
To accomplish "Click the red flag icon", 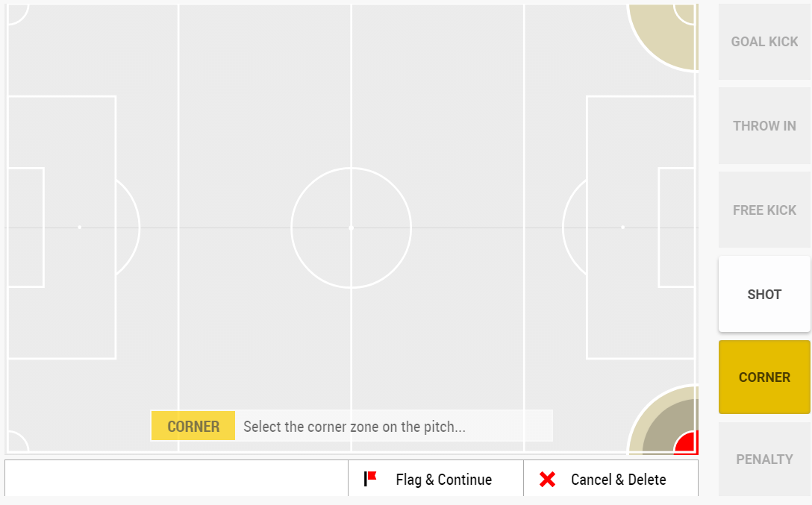I will [369, 479].
